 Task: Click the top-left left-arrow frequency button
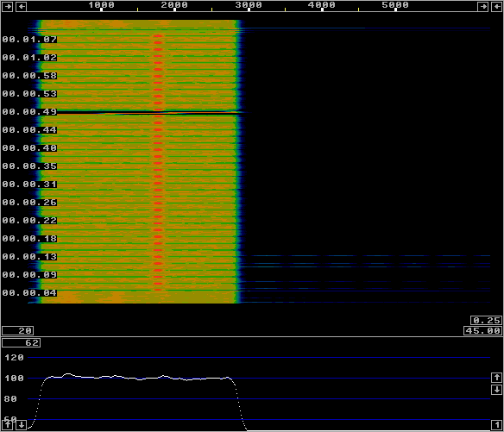(x=22, y=6)
